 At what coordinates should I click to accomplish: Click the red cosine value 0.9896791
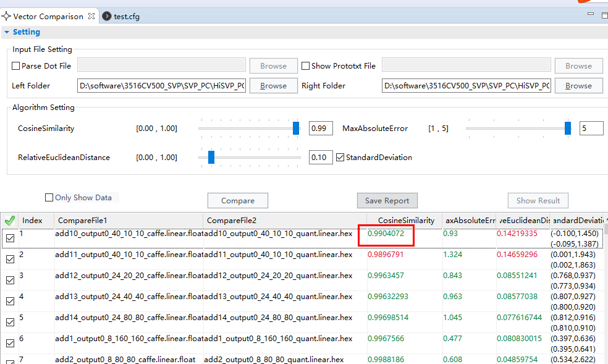[386, 255]
